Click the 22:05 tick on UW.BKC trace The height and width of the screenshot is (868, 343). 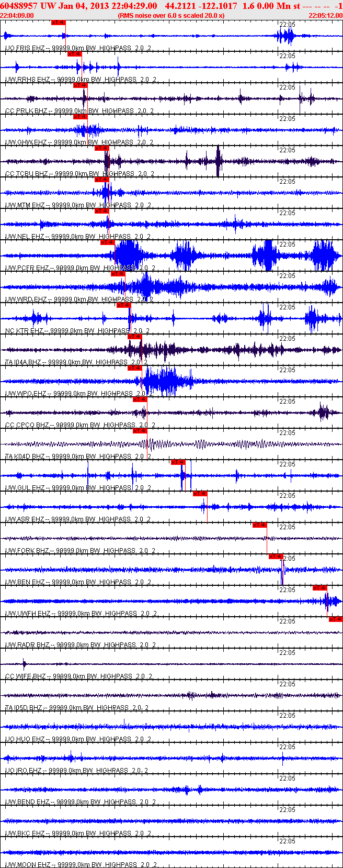click(287, 810)
